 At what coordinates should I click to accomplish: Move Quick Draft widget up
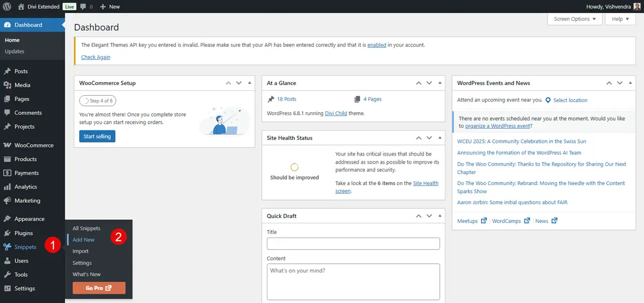point(418,216)
